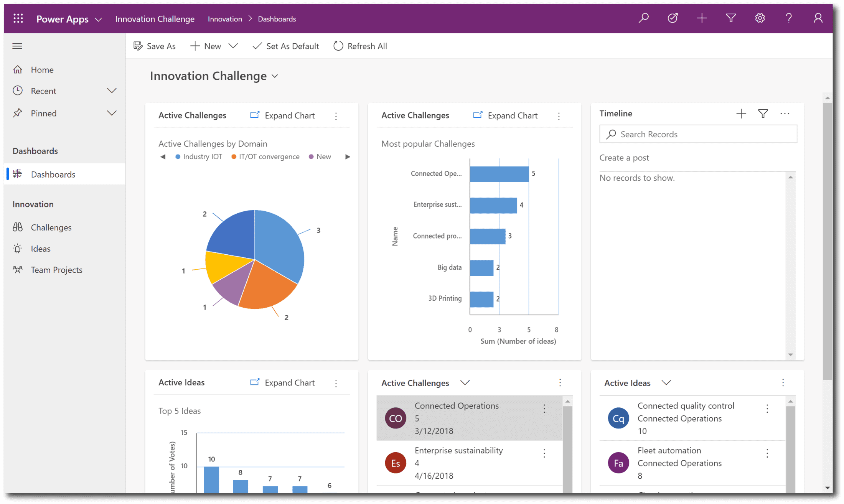Open the Fleet automation idea
This screenshot has width=844, height=504.
tap(692, 463)
